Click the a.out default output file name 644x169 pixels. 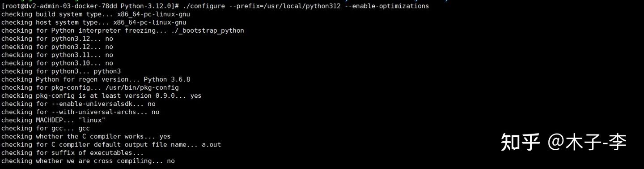pos(212,144)
